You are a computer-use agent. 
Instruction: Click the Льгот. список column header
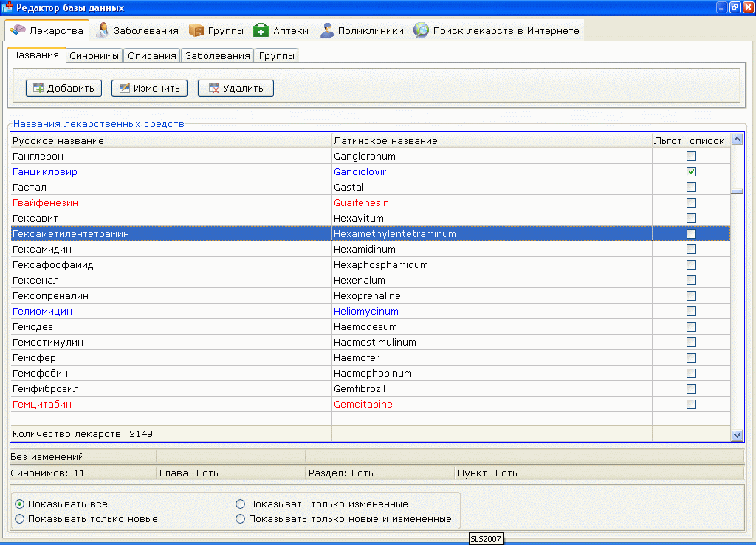pyautogui.click(x=690, y=140)
